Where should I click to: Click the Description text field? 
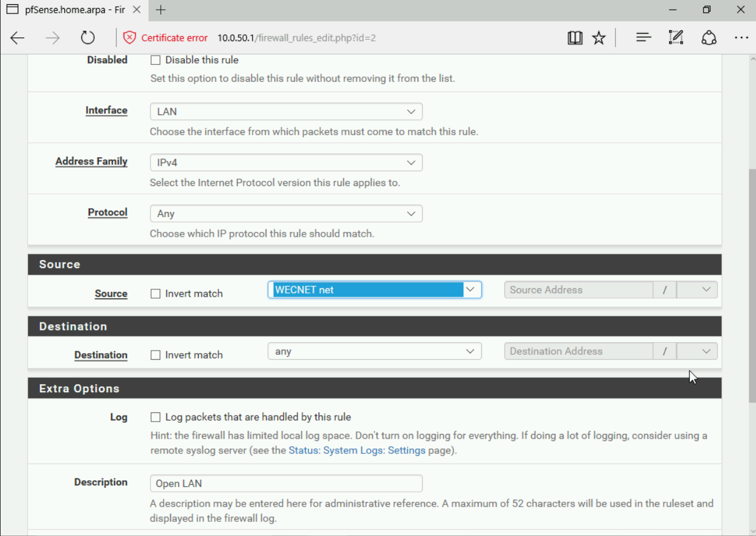[x=286, y=483]
